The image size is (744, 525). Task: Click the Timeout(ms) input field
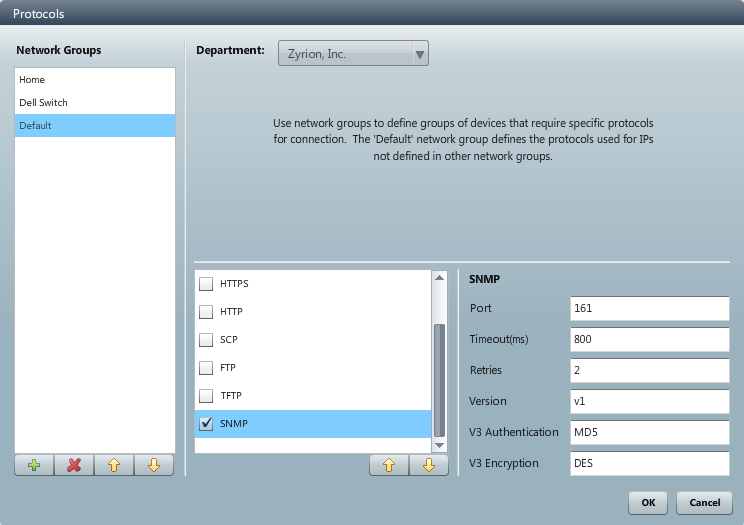pos(649,339)
